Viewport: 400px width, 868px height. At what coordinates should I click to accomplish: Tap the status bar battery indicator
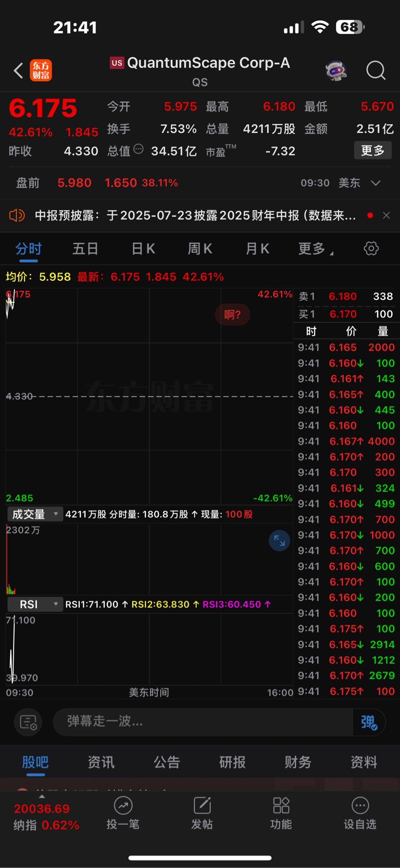click(x=350, y=27)
